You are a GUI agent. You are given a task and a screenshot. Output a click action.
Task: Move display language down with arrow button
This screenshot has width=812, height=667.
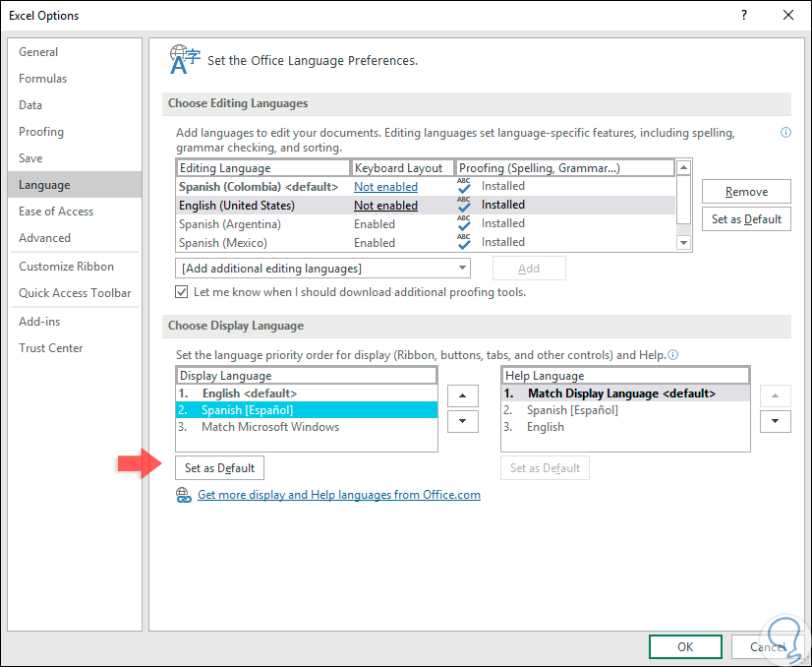[x=462, y=421]
